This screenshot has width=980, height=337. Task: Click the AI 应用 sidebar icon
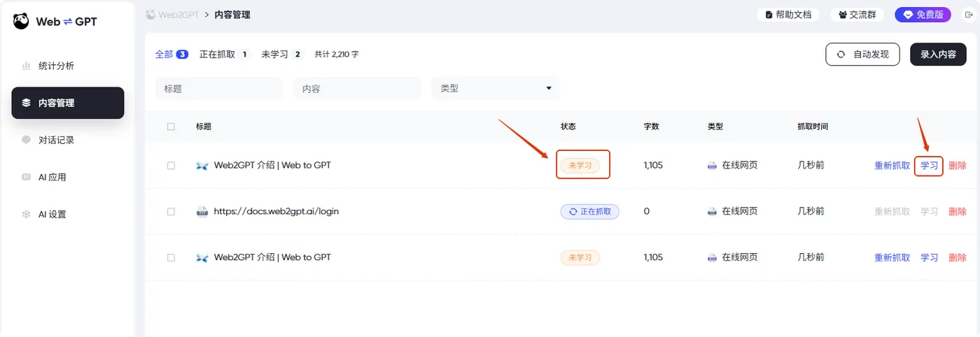point(26,177)
